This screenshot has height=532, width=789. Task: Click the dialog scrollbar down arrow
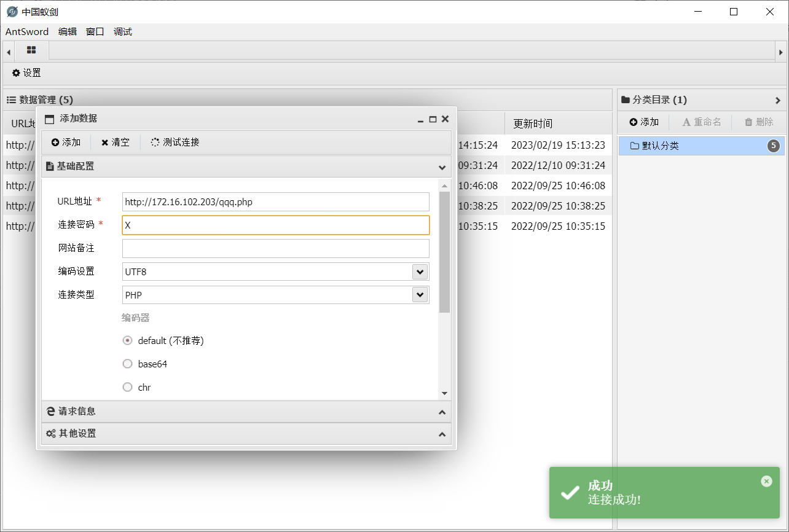click(x=444, y=394)
